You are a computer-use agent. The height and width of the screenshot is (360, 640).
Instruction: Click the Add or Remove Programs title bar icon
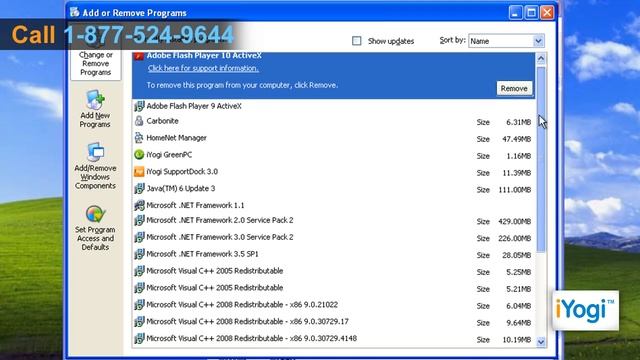tap(74, 12)
